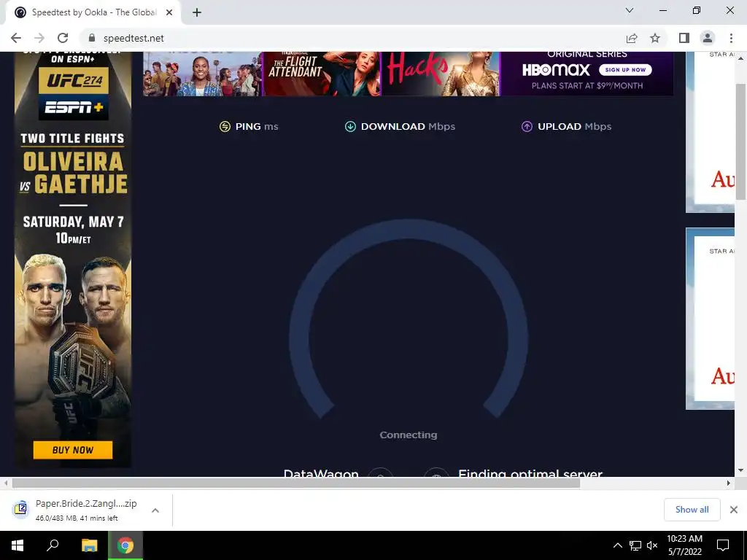Show hidden system tray icons
The image size is (747, 560).
(x=617, y=545)
